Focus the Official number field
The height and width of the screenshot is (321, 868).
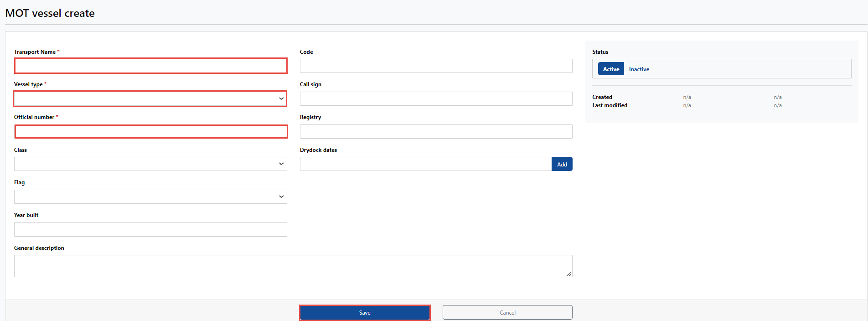pyautogui.click(x=151, y=131)
